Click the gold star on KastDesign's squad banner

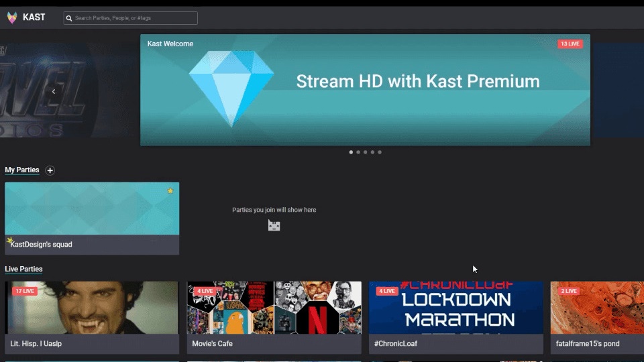(170, 191)
